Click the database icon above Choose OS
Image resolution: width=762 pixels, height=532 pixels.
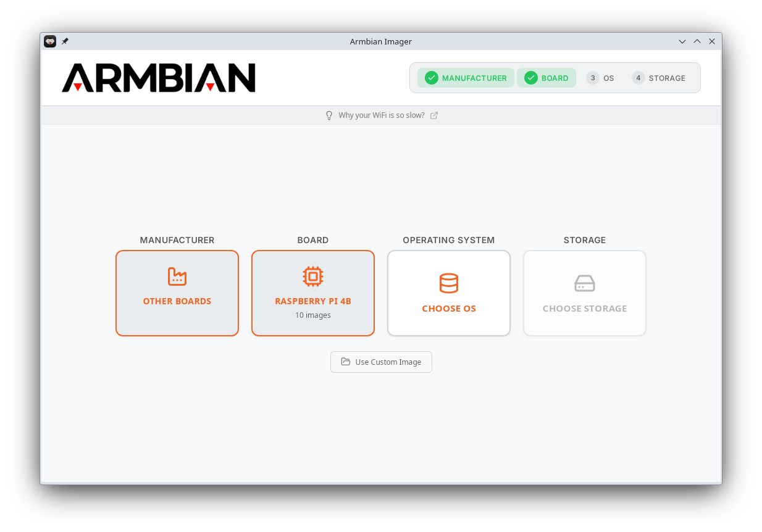coord(449,283)
